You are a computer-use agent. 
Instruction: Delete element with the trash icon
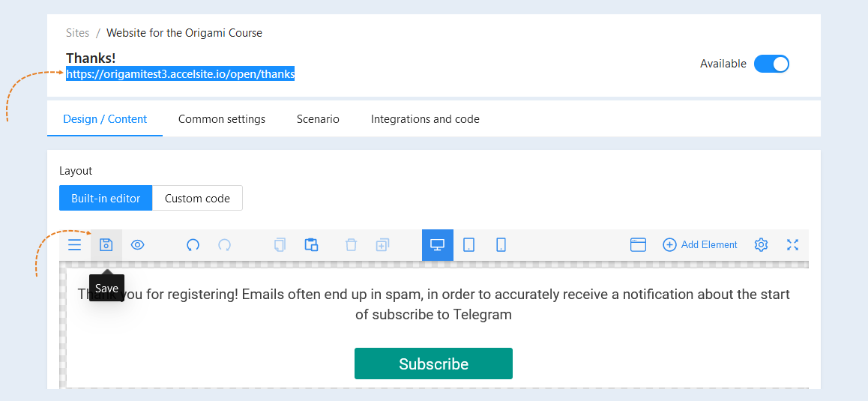click(351, 245)
